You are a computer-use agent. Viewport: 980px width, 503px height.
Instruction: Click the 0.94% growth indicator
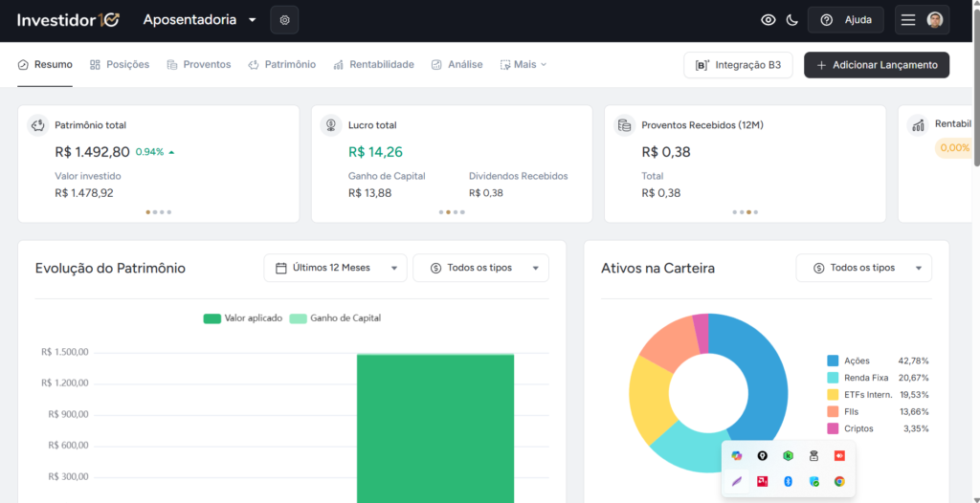155,152
